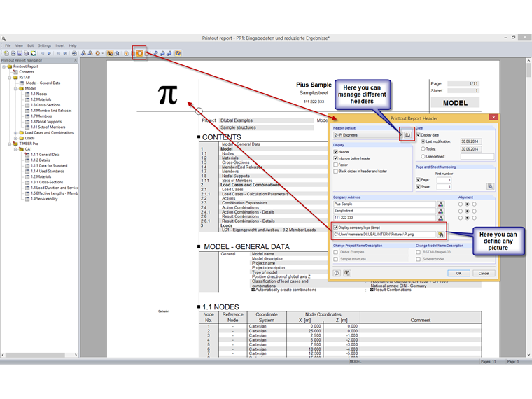Image resolution: width=532 pixels, height=399 pixels.
Task: Toggle the Display date checkbox
Action: coord(419,134)
